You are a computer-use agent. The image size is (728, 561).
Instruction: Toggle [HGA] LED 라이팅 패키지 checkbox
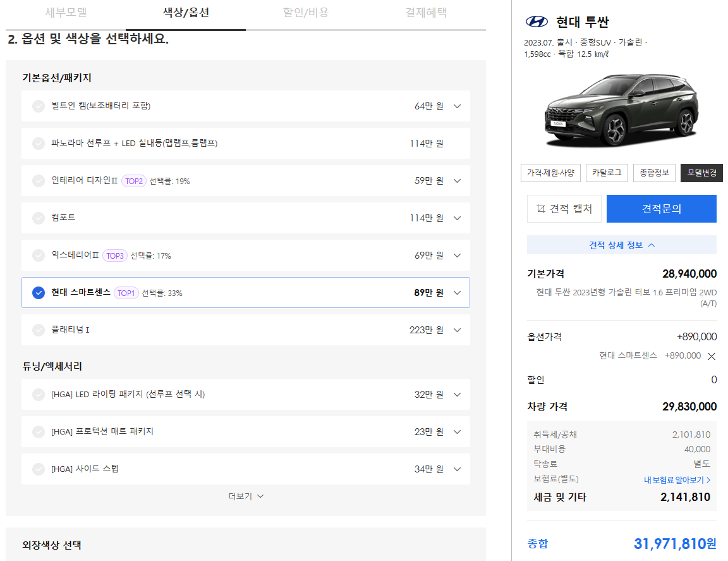39,395
